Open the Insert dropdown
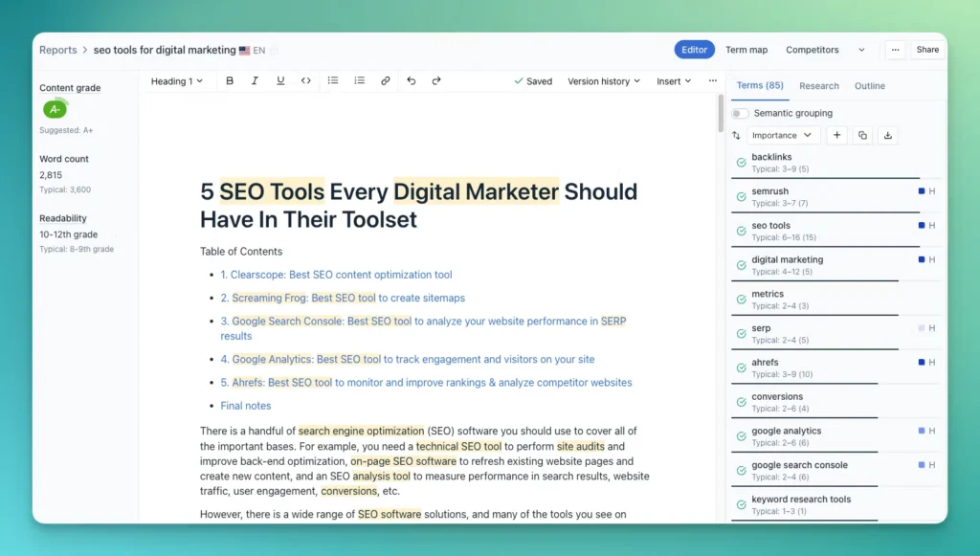Viewport: 980px width, 556px height. 674,81
